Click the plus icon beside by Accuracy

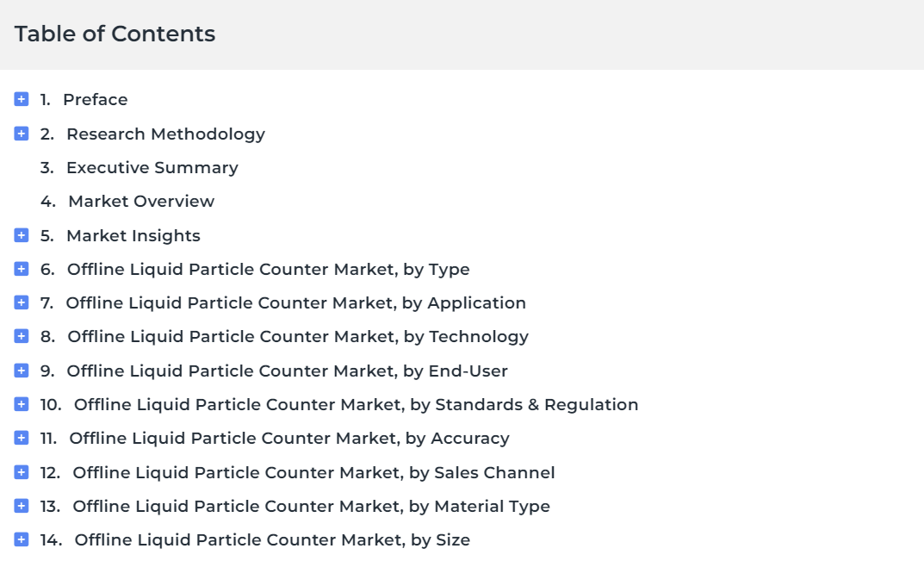(22, 438)
